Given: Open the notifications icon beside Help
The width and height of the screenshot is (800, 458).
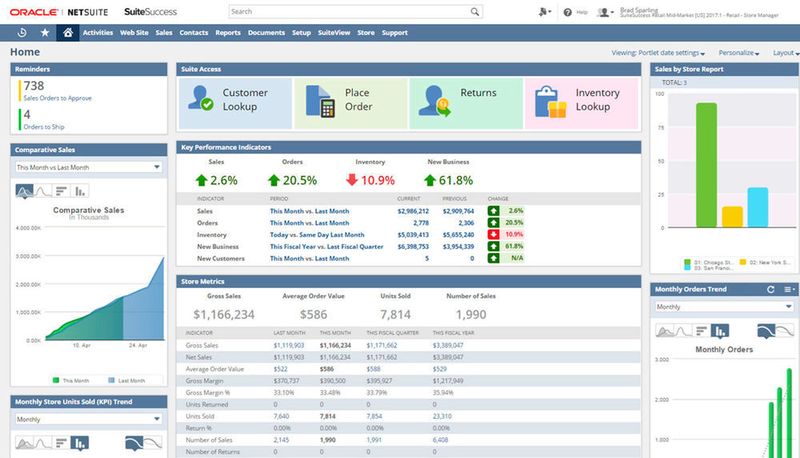Looking at the screenshot, I should pyautogui.click(x=544, y=12).
